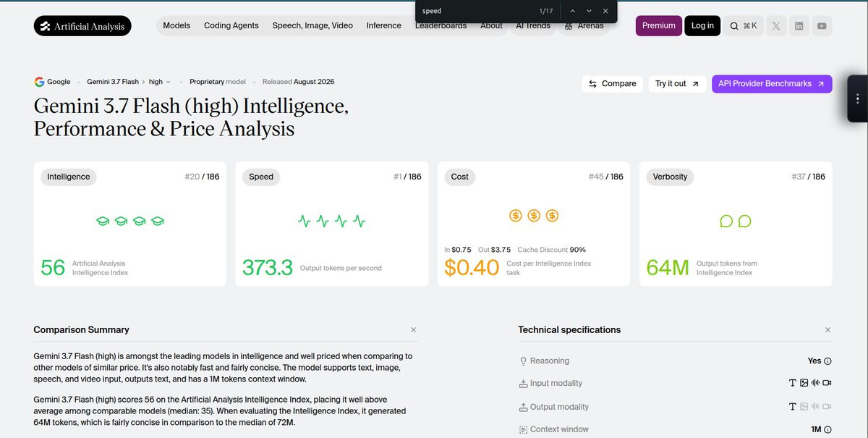Click the pulse-wave Speed icon
This screenshot has width=868, height=438.
coord(332,221)
